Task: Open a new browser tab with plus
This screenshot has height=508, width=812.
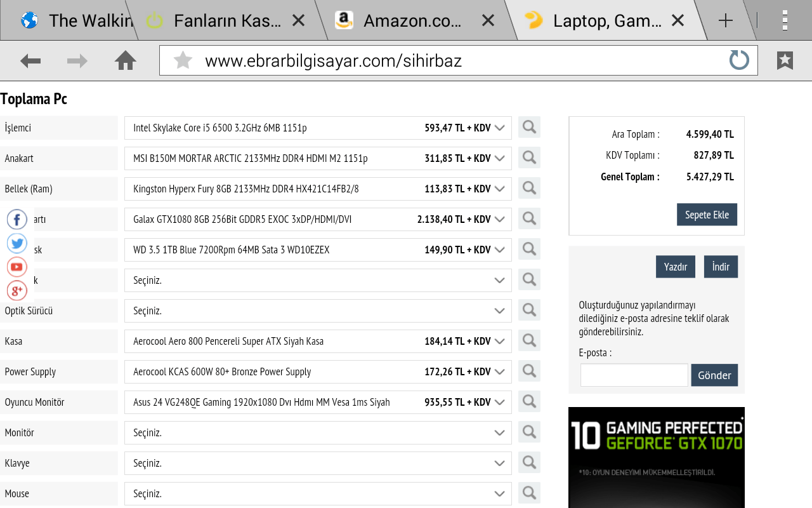Action: click(x=726, y=21)
